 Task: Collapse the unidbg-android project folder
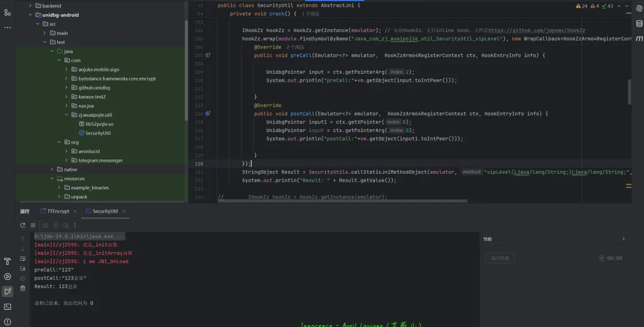pyautogui.click(x=30, y=15)
